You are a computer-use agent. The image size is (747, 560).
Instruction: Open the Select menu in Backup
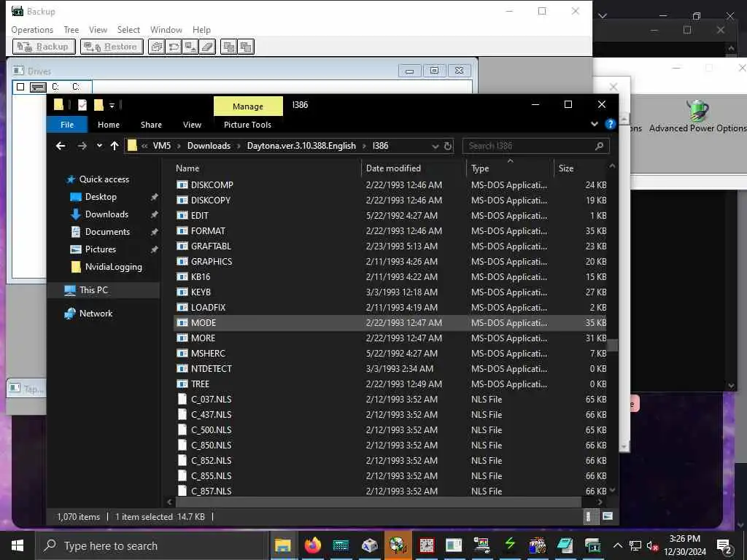[x=128, y=29]
